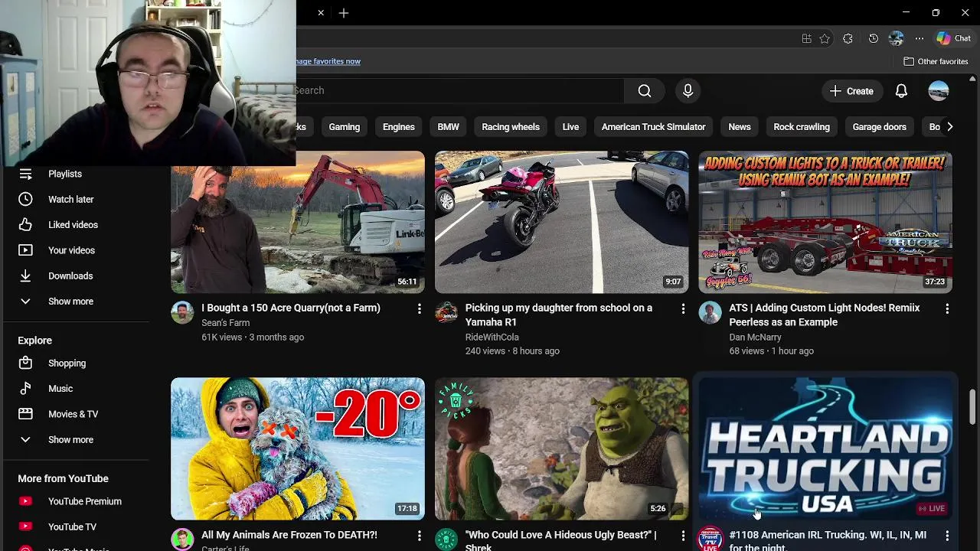The image size is (980, 551).
Task: Select the Racing wheels filter chip
Action: tap(511, 127)
